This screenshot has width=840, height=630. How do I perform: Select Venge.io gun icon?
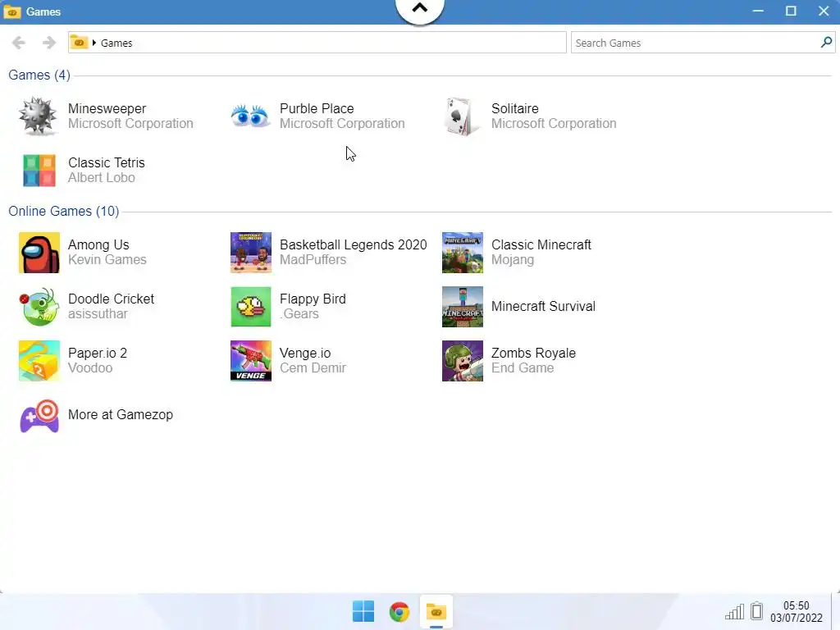pyautogui.click(x=251, y=361)
